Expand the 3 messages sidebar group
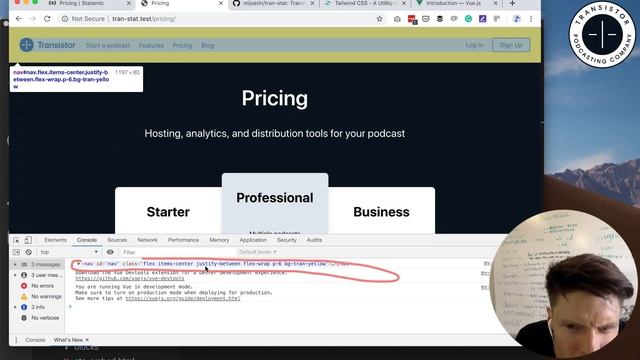 (16, 264)
